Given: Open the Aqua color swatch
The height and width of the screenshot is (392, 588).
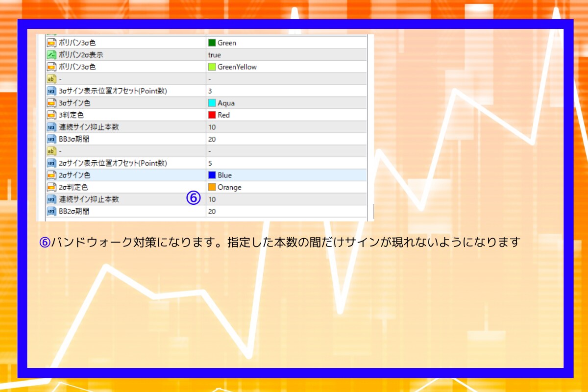Looking at the screenshot, I should click(212, 103).
